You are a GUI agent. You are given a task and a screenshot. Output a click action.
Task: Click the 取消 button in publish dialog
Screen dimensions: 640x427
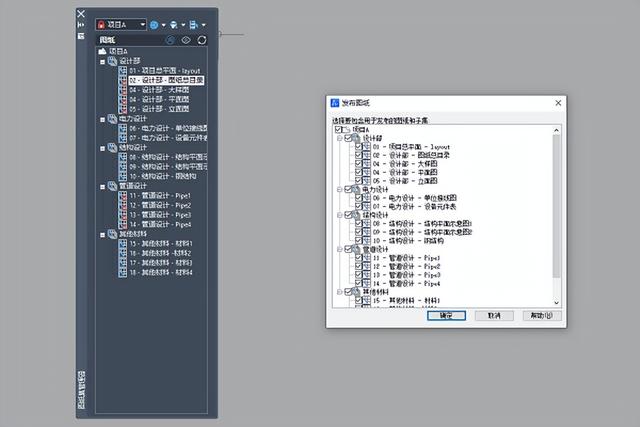point(493,314)
